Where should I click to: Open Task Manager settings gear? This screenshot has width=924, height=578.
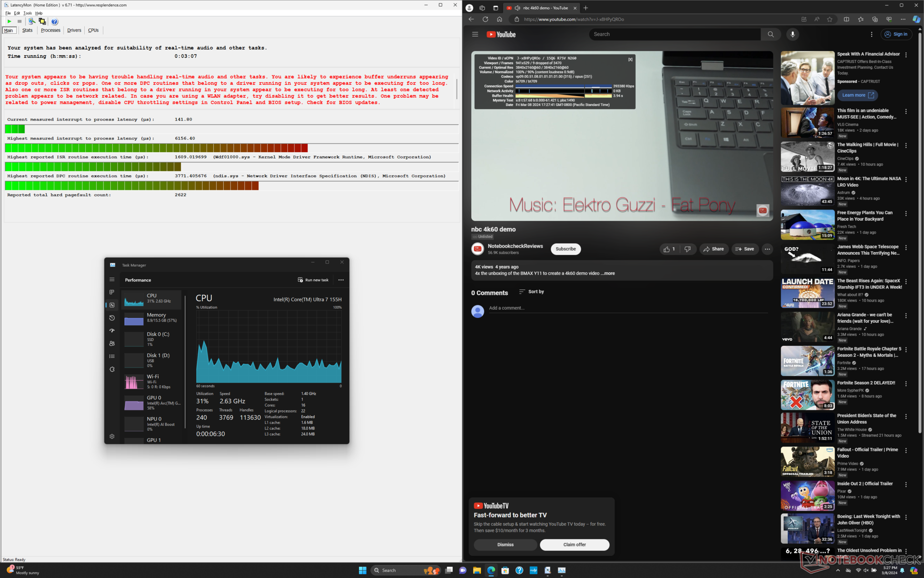point(112,436)
